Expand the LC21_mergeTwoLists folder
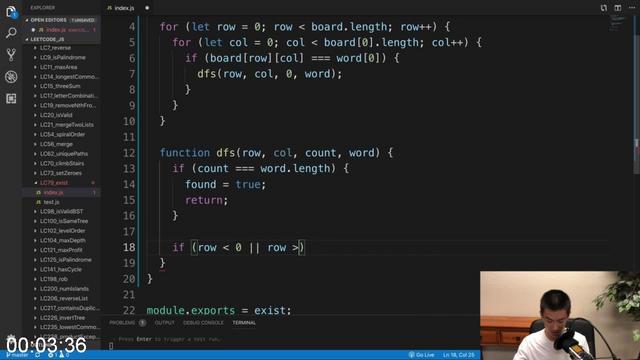This screenshot has width=640, height=360. (67, 125)
